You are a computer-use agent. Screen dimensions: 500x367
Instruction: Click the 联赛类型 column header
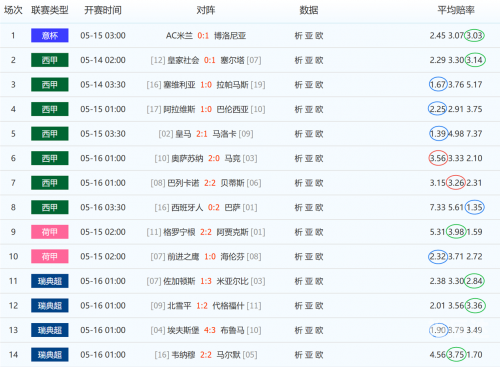tap(50, 10)
